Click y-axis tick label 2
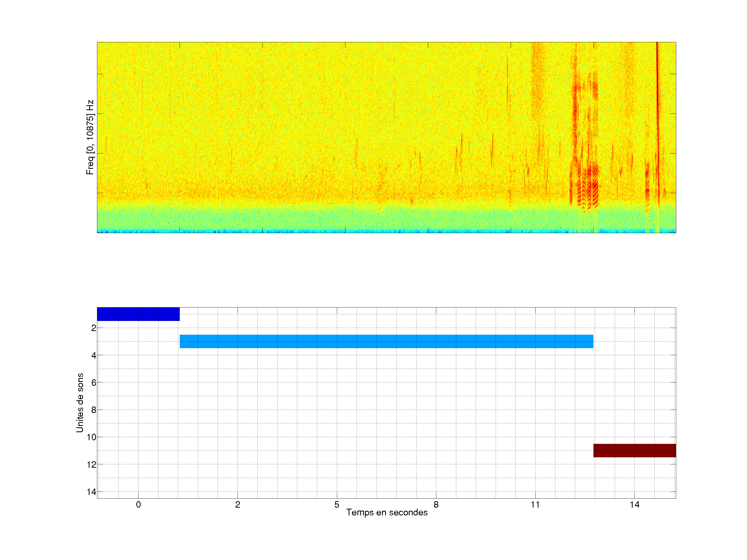Screen dimensions: 747x560 pos(94,328)
